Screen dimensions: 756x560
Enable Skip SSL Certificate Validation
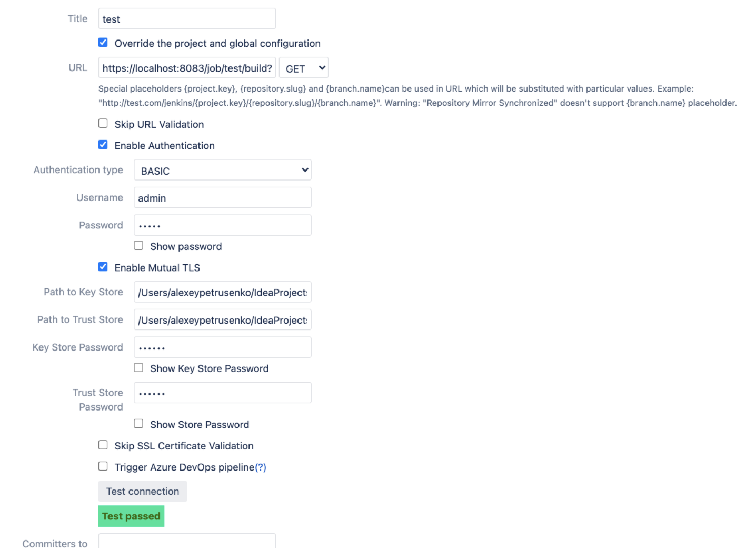point(103,445)
